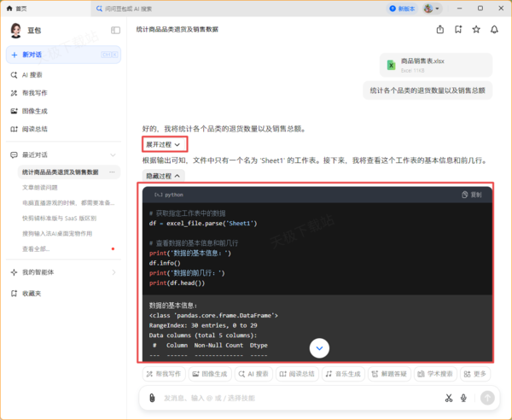Open conversation 快剪辑标准版与 SaaS 版区别
Viewport: 512px width, 420px height.
(x=59, y=219)
